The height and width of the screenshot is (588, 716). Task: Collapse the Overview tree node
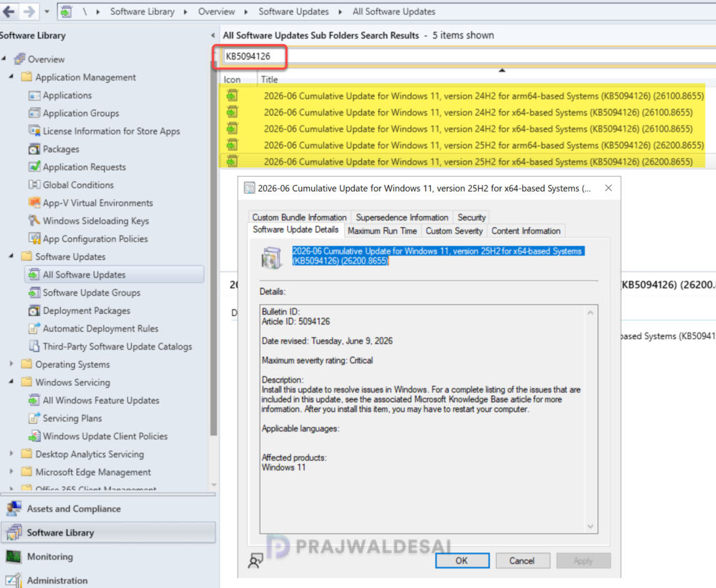tap(4, 59)
